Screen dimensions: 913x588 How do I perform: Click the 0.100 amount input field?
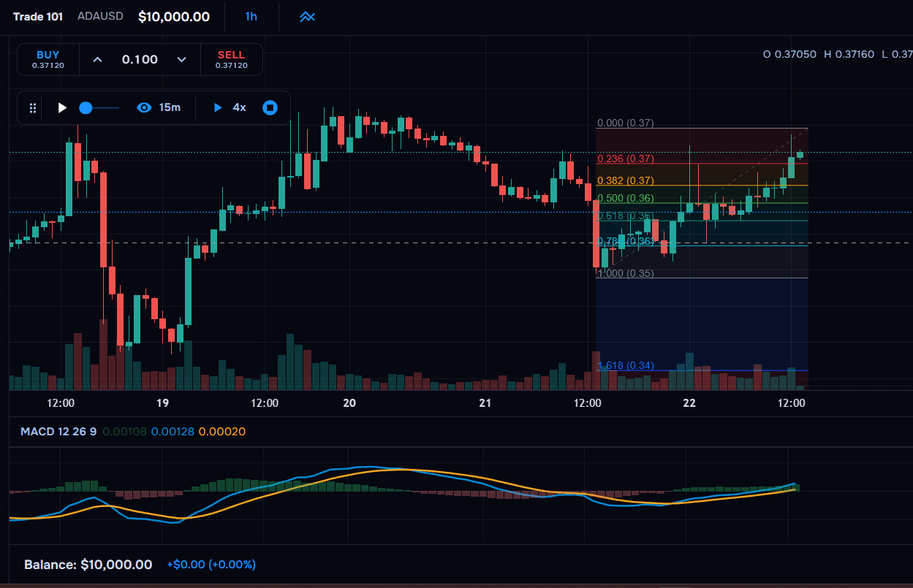pos(140,59)
